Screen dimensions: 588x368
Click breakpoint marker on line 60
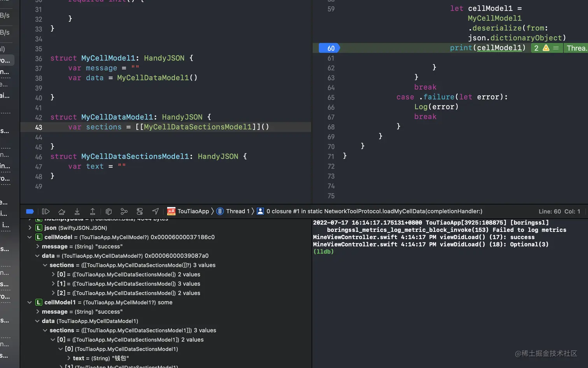tap(329, 48)
